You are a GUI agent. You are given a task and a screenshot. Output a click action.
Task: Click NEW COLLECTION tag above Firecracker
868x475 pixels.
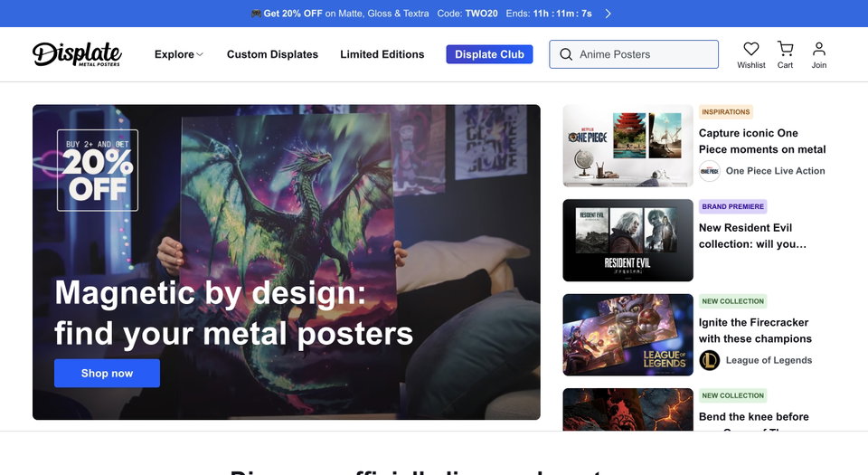[x=733, y=301]
